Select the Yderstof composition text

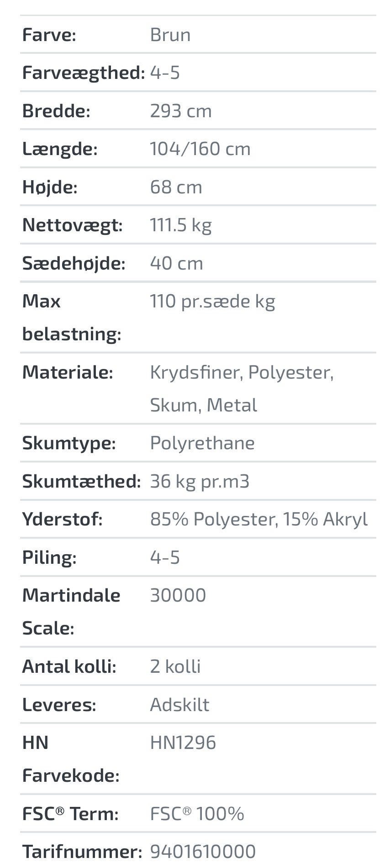click(258, 519)
